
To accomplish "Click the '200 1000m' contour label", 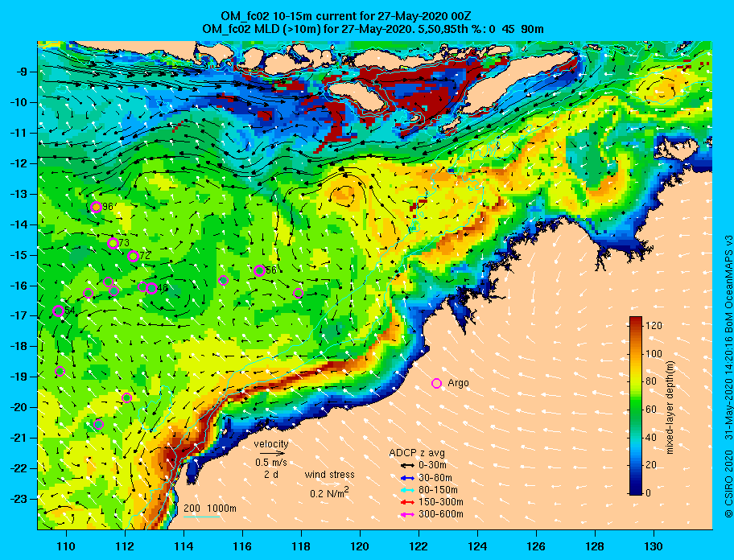I will (x=210, y=509).
